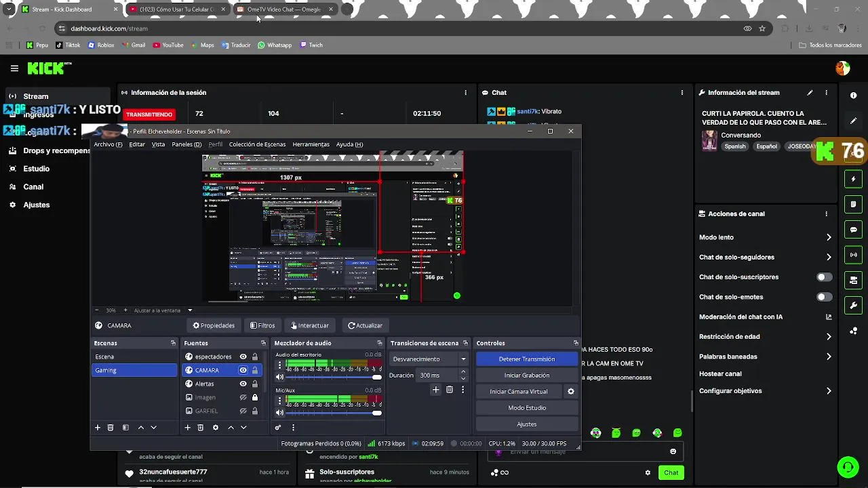The image size is (868, 488).
Task: Increase transition Duración stepper up
Action: click(x=463, y=372)
